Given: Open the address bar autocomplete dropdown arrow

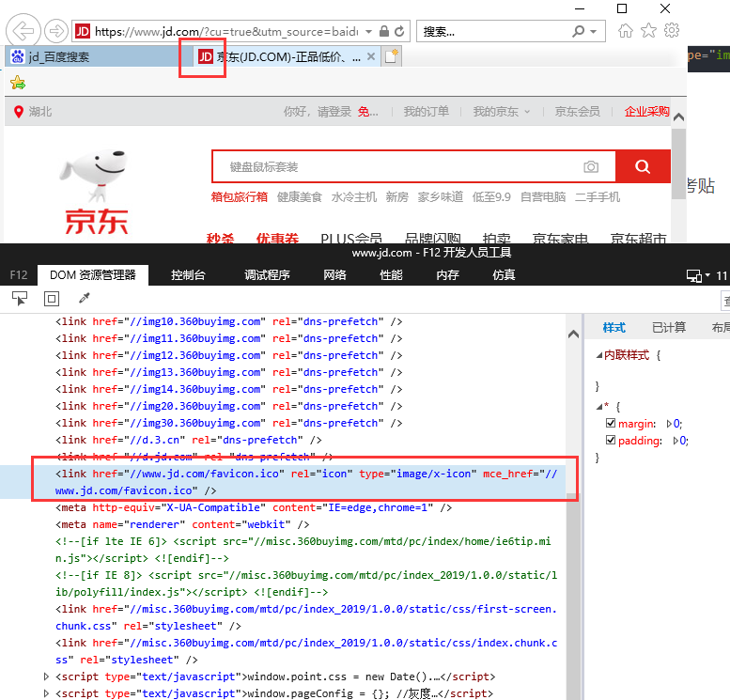Looking at the screenshot, I should [x=368, y=32].
